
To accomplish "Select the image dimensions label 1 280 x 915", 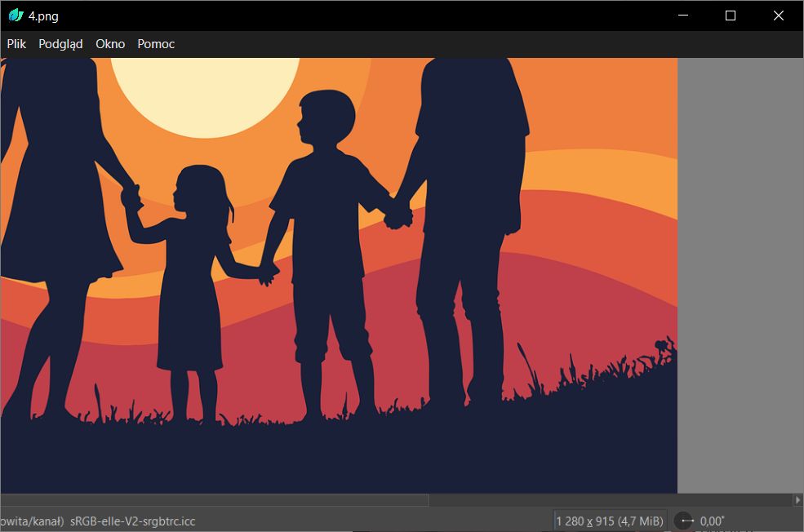I will pyautogui.click(x=586, y=520).
